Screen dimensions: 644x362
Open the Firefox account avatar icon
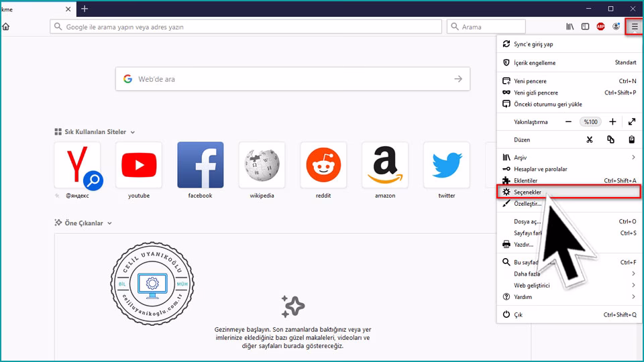[616, 27]
